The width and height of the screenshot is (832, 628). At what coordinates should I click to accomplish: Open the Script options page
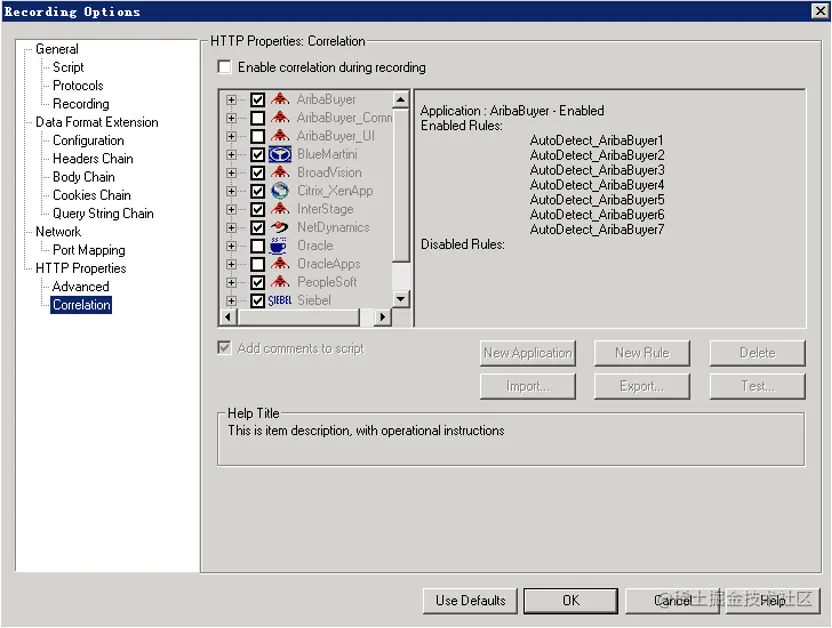pyautogui.click(x=68, y=67)
